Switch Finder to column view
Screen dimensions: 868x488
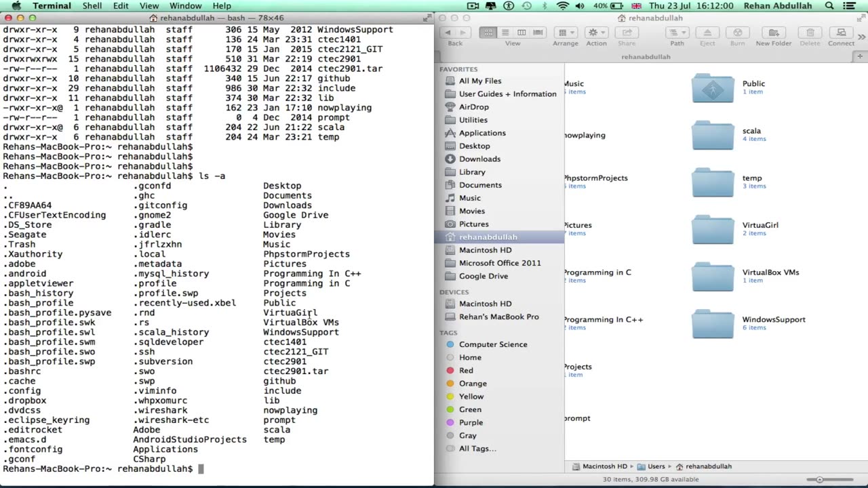(521, 33)
